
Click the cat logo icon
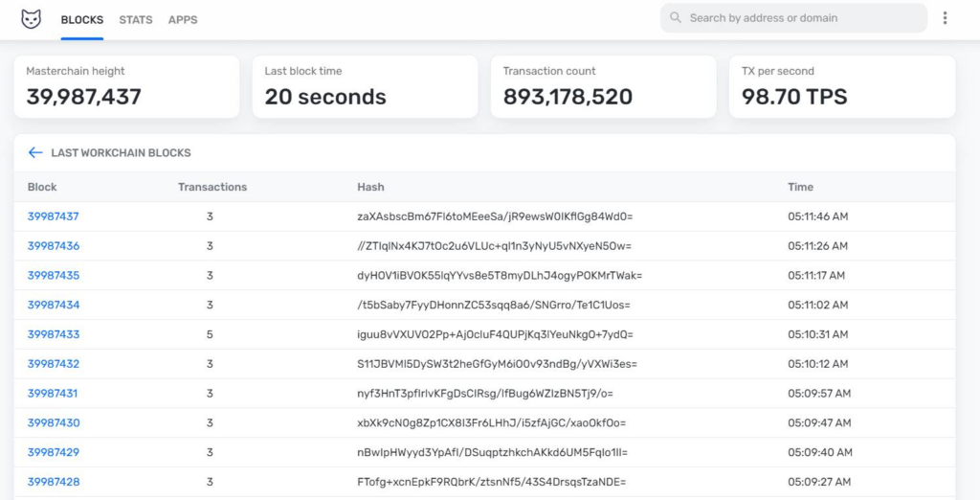point(32,19)
